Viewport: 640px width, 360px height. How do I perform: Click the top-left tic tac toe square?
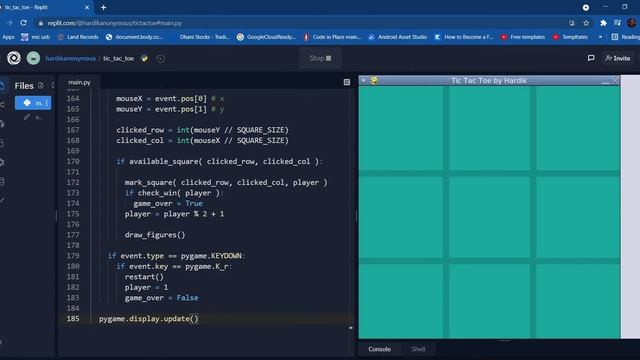click(x=401, y=128)
